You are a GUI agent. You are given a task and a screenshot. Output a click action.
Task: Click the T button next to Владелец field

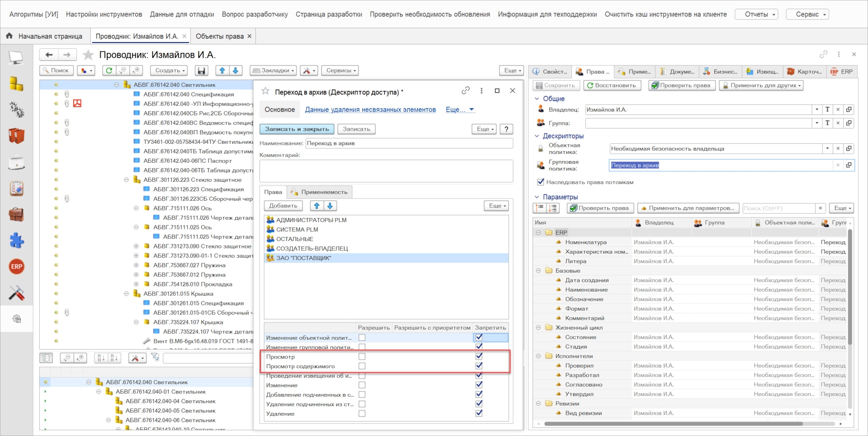click(x=827, y=109)
